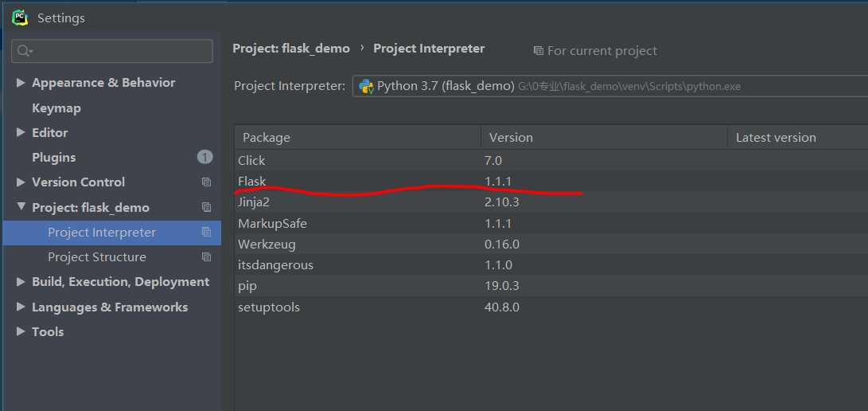
Task: Select the Flask package row
Action: 551,181
